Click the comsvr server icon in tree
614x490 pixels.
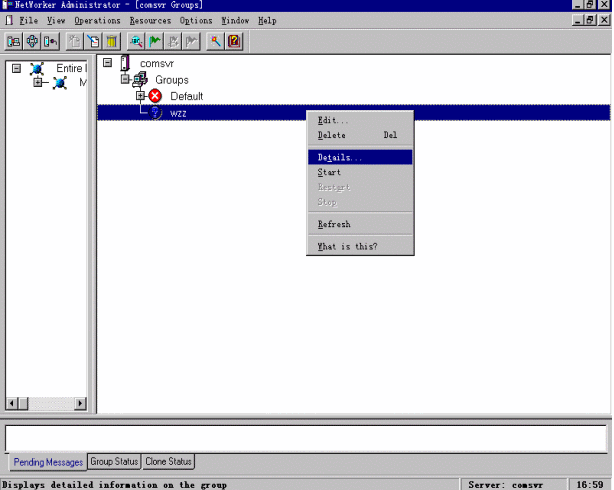coord(125,64)
